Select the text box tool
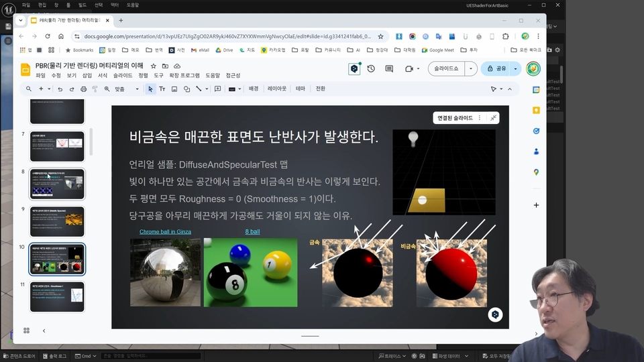 pyautogui.click(x=162, y=88)
